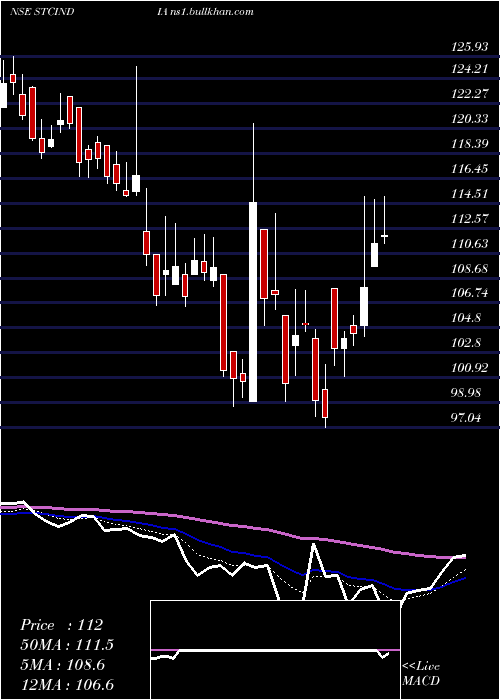Choose the 97.04 price level label
Image resolution: width=500 pixels, height=700 pixels.
pyautogui.click(x=467, y=418)
